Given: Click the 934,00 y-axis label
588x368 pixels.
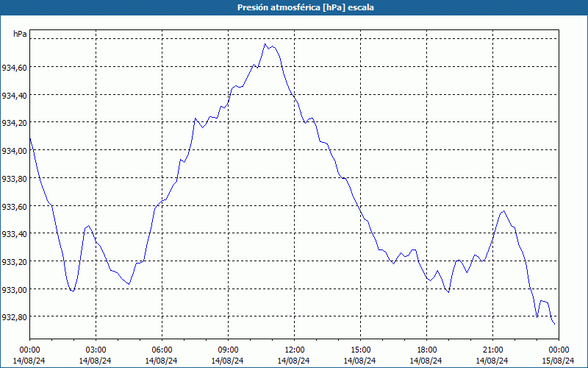Looking at the screenshot, I should coord(14,151).
